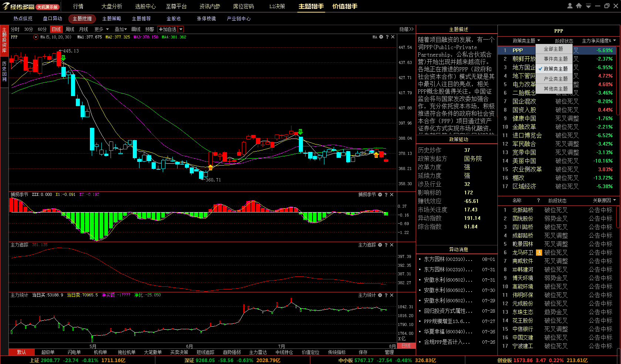The height and width of the screenshot is (364, 621).
Task: Select the 日线 daily chart period
Action: pos(56,29)
